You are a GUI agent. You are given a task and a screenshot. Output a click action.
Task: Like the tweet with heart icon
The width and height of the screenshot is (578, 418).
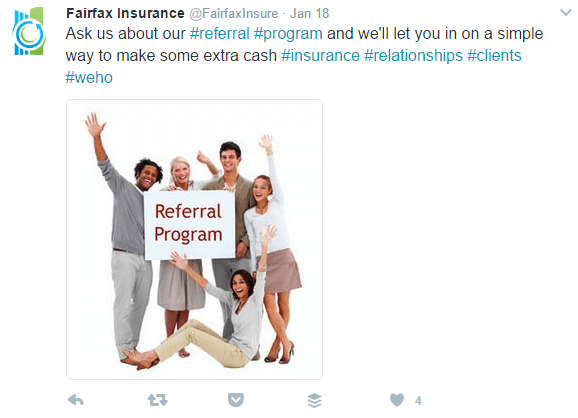[x=397, y=400]
